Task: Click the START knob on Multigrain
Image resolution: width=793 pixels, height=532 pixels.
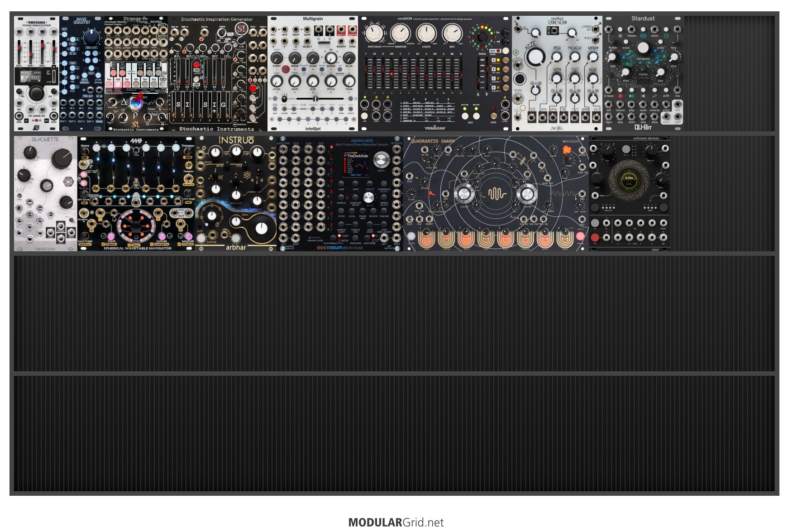Action: [x=277, y=58]
